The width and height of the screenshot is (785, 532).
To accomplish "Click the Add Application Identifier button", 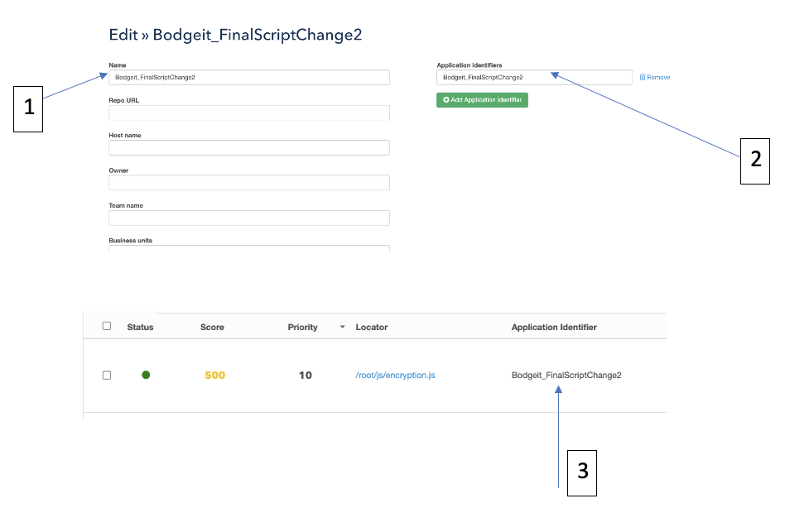I will [x=482, y=100].
